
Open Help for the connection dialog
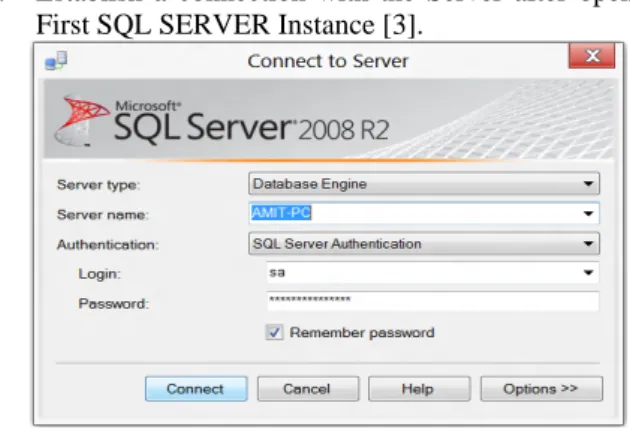(x=419, y=389)
